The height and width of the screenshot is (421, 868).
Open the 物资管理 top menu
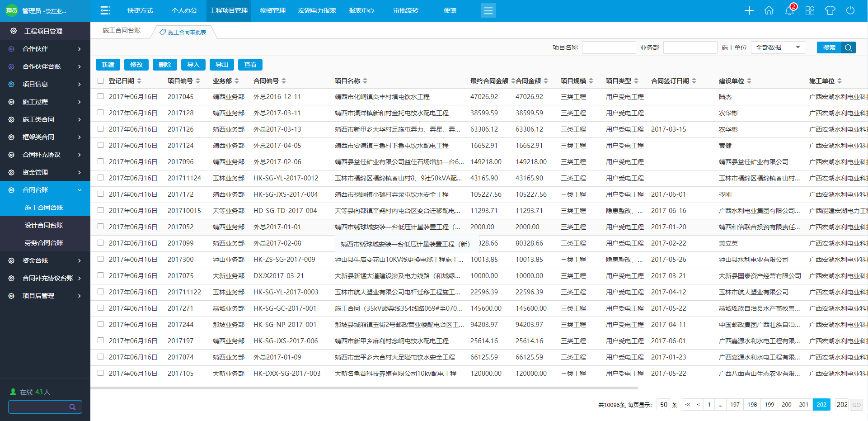point(273,10)
